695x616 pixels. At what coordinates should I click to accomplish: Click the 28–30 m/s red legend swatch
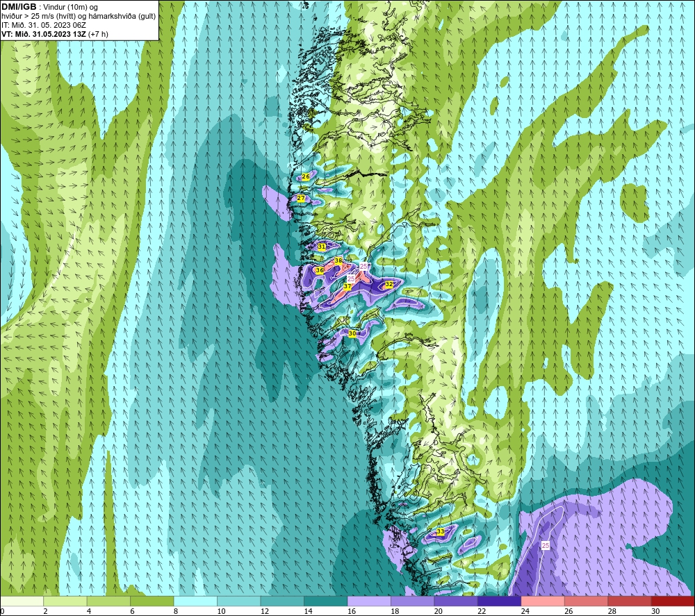[630, 601]
